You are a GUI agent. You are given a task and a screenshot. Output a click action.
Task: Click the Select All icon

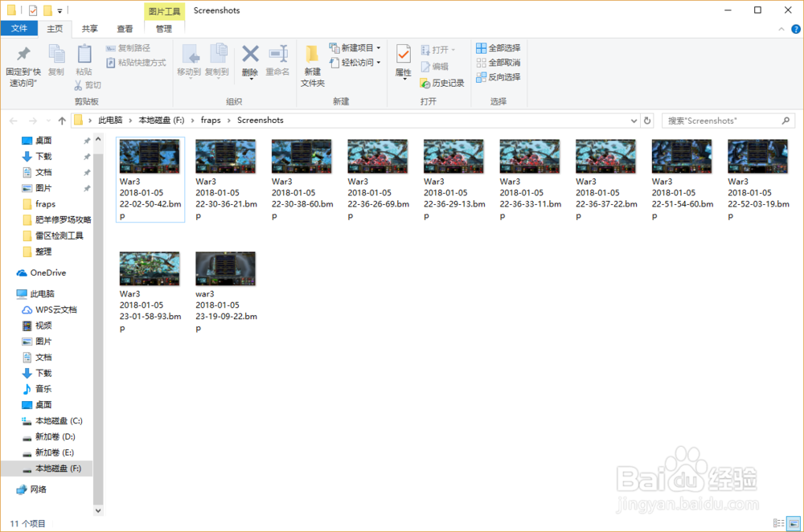496,48
